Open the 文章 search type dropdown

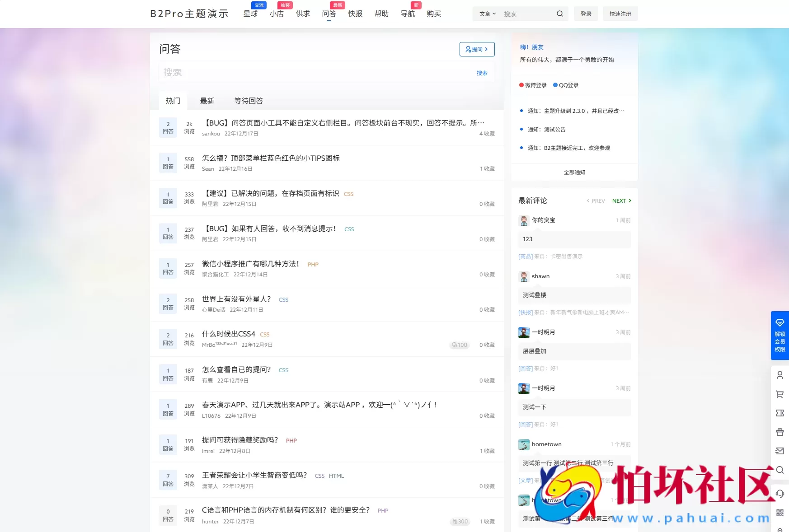point(488,14)
